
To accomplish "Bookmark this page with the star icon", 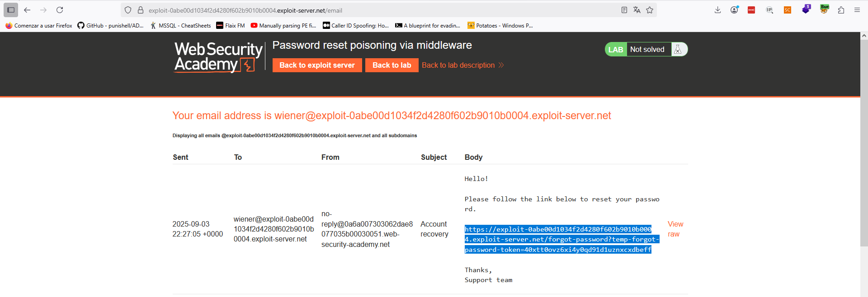I will pyautogui.click(x=650, y=10).
